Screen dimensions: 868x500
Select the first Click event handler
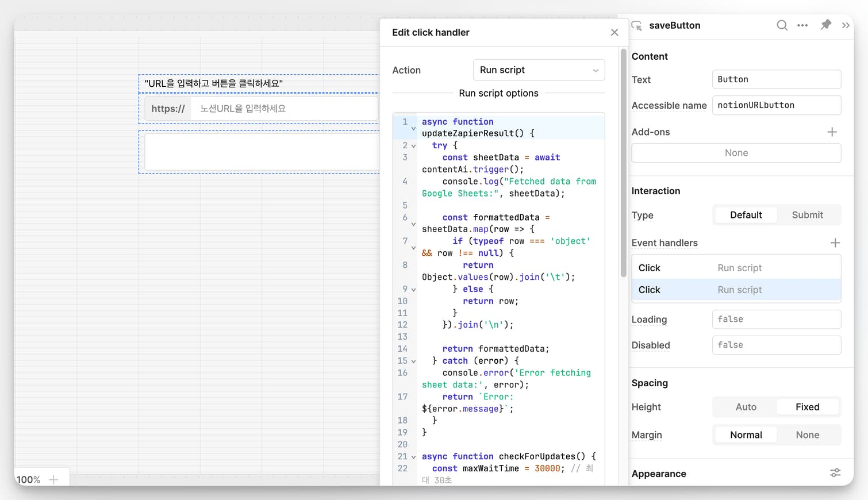[736, 268]
